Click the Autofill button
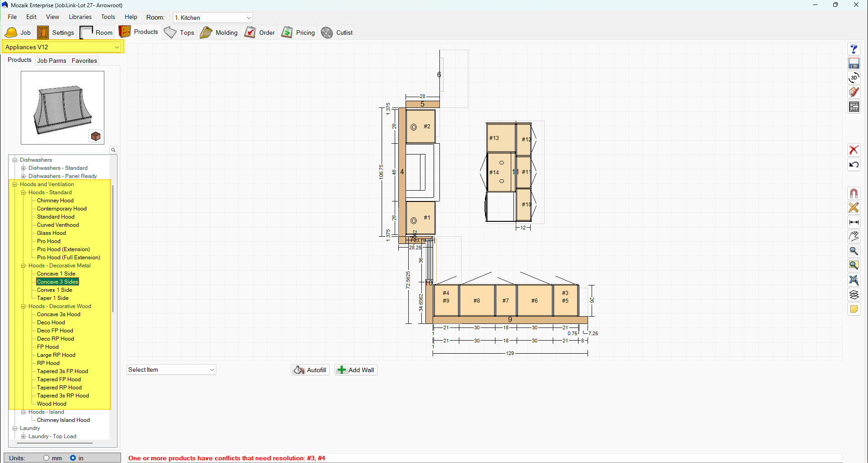The width and height of the screenshot is (868, 463). coord(310,370)
